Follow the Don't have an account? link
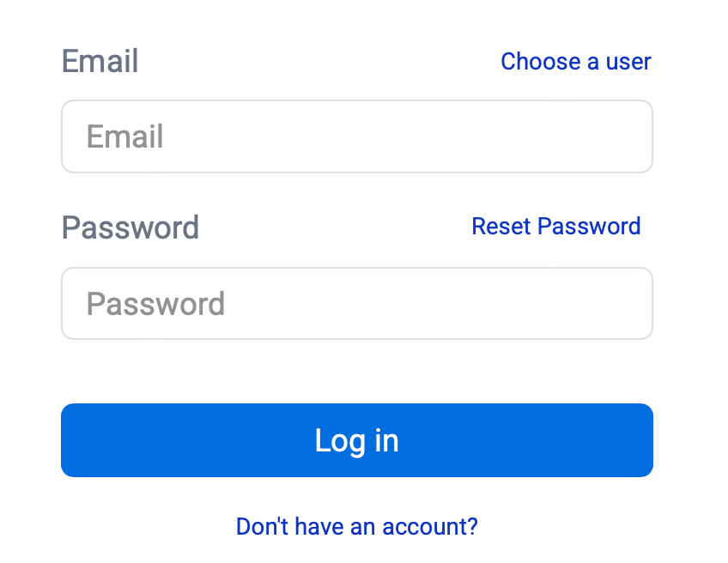The image size is (728, 563). tap(356, 526)
